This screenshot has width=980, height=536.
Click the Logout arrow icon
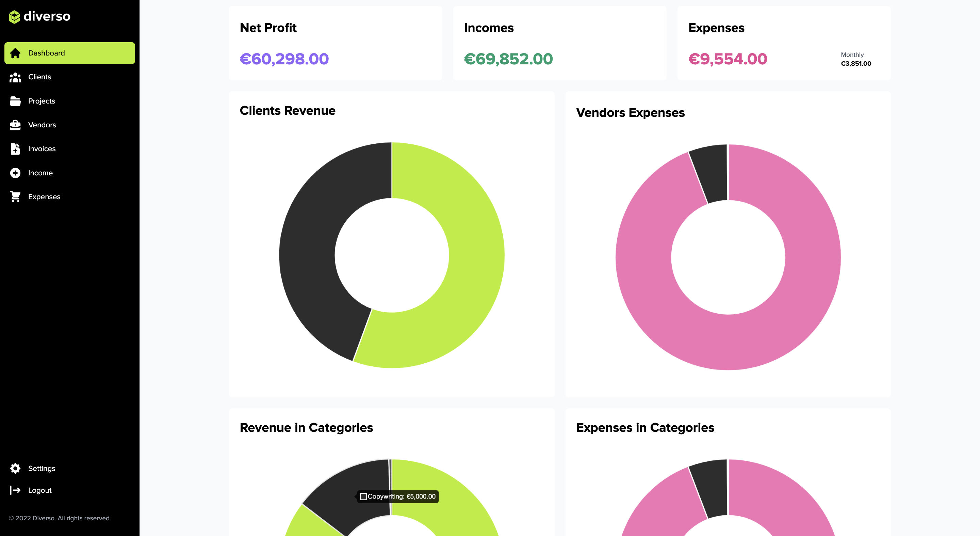[15, 490]
